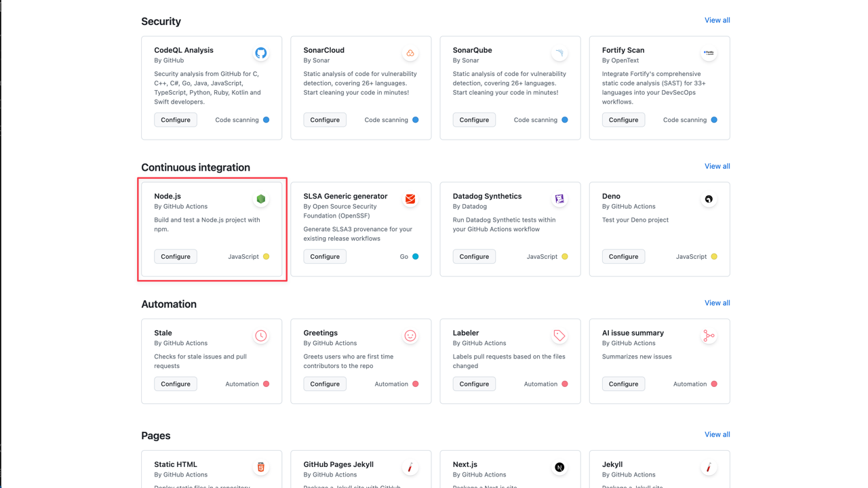Click the Next.js black circle logo
Image resolution: width=868 pixels, height=488 pixels.
tap(559, 467)
